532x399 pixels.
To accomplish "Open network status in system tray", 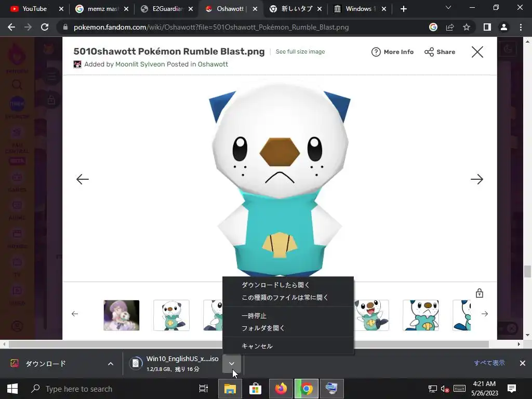I will pos(433,389).
